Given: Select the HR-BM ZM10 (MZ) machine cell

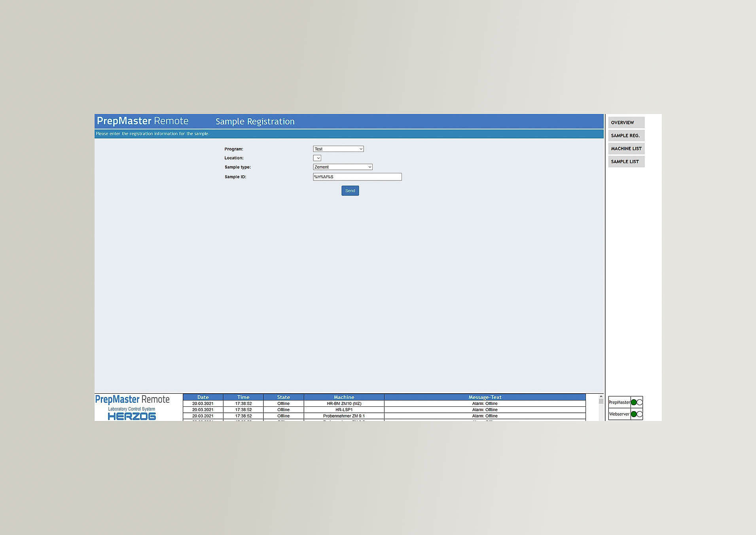Looking at the screenshot, I should [344, 404].
